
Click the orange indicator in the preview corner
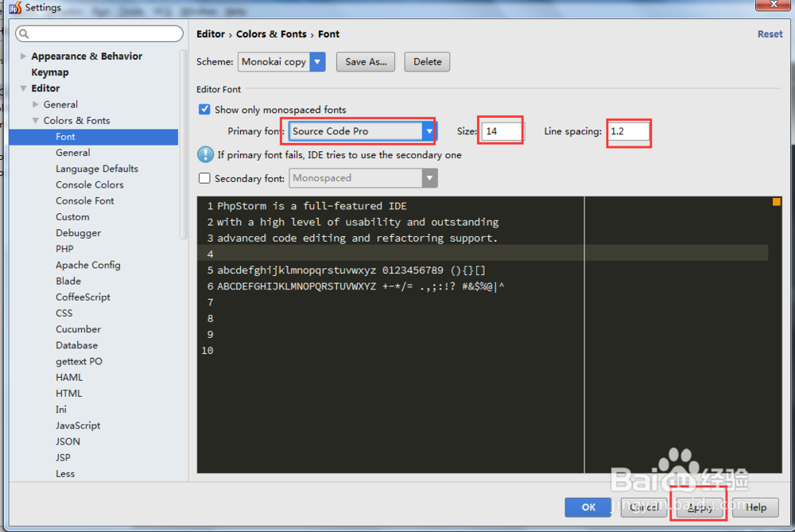click(776, 203)
